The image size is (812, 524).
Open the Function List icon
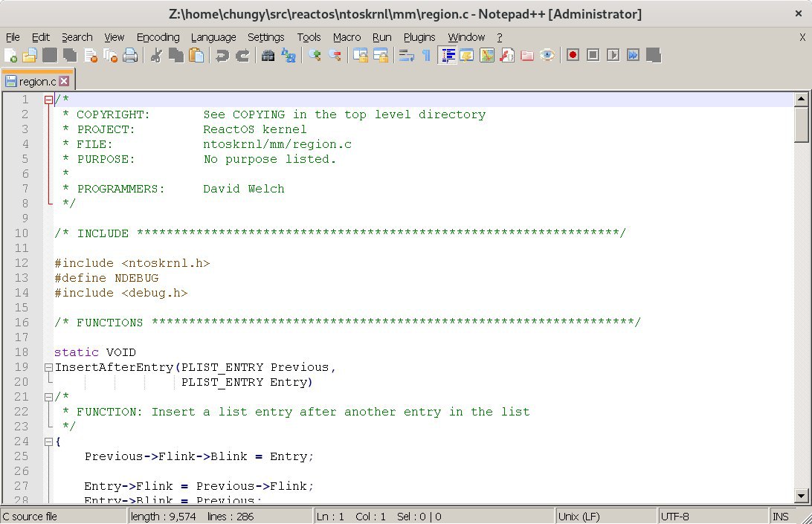click(507, 56)
